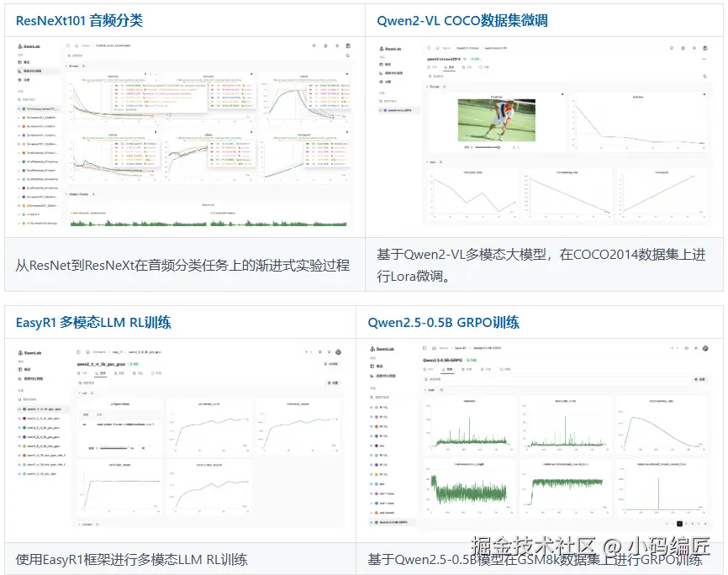The height and width of the screenshot is (575, 728).
Task: Click the user avatar in the EasyR1 screenshot
Action: (339, 352)
